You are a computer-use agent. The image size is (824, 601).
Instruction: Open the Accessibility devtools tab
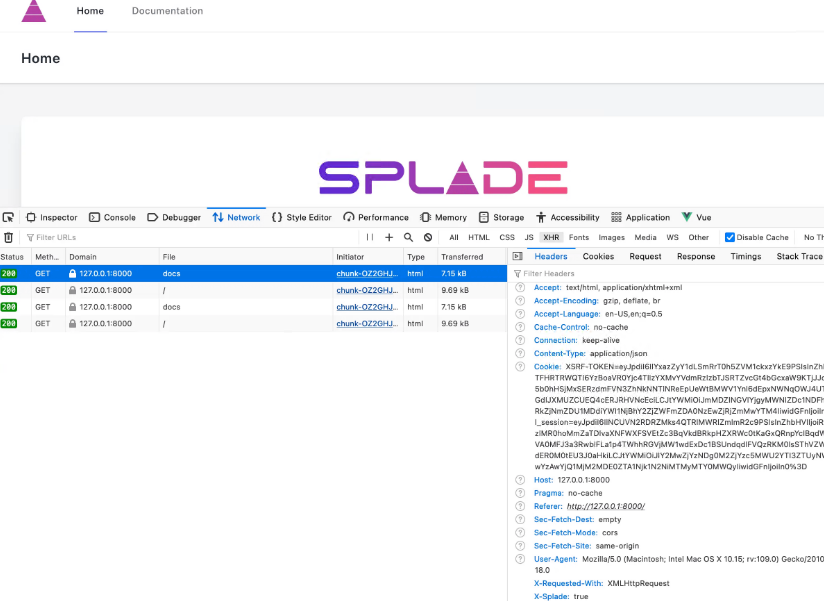(568, 217)
